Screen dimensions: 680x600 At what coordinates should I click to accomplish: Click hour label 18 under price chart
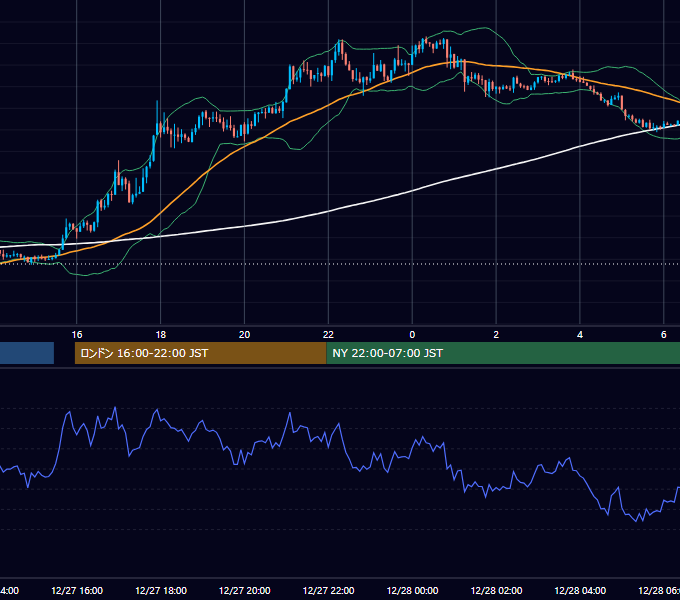(x=161, y=335)
